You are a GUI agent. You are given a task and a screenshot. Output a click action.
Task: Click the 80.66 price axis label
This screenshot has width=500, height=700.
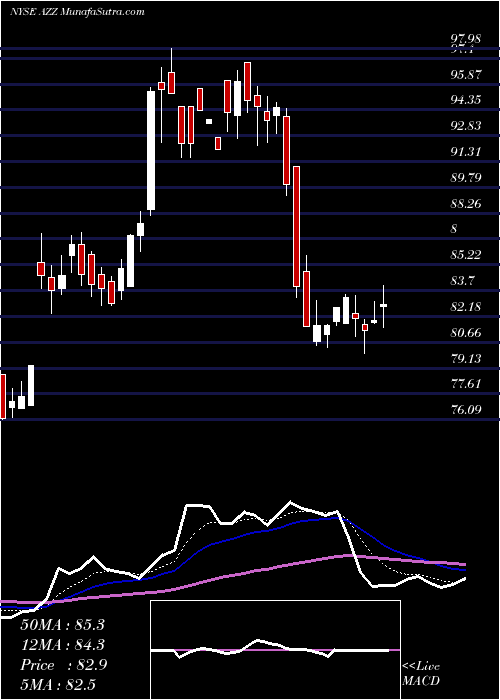466,333
